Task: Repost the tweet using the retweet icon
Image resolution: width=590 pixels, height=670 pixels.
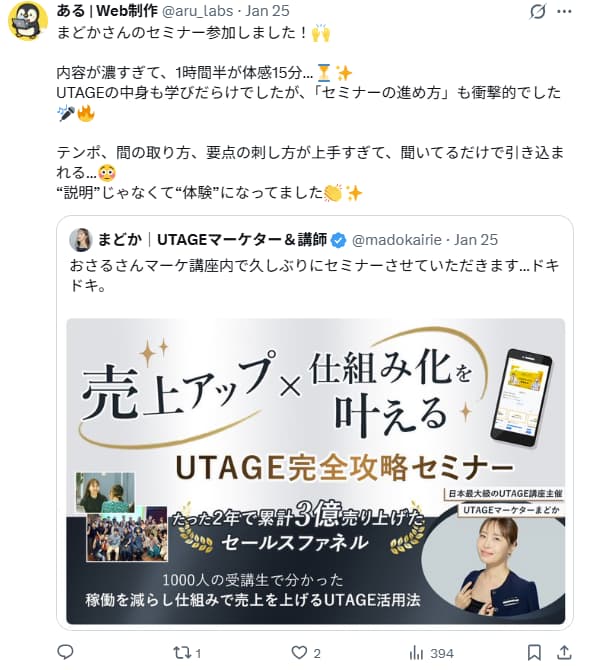Action: point(181,653)
